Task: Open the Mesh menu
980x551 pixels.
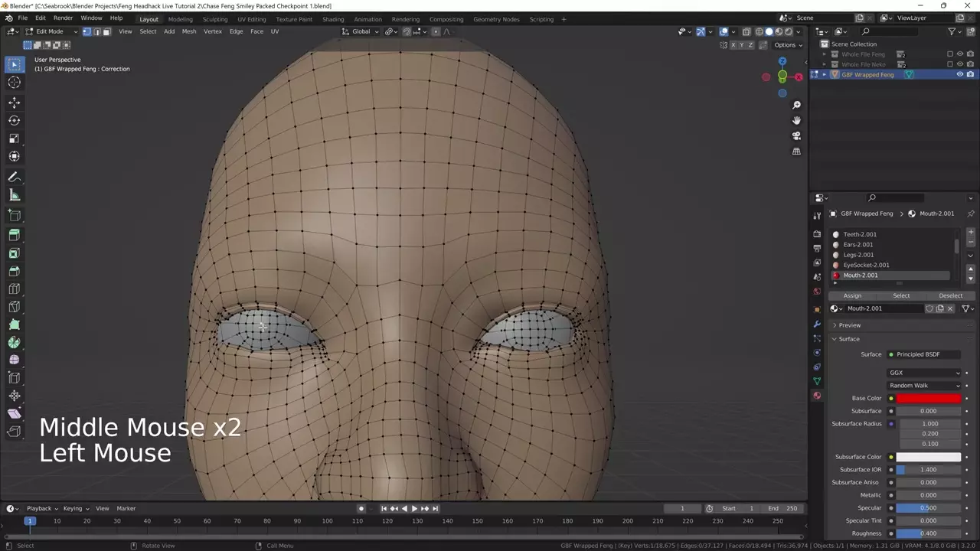Action: pyautogui.click(x=188, y=31)
